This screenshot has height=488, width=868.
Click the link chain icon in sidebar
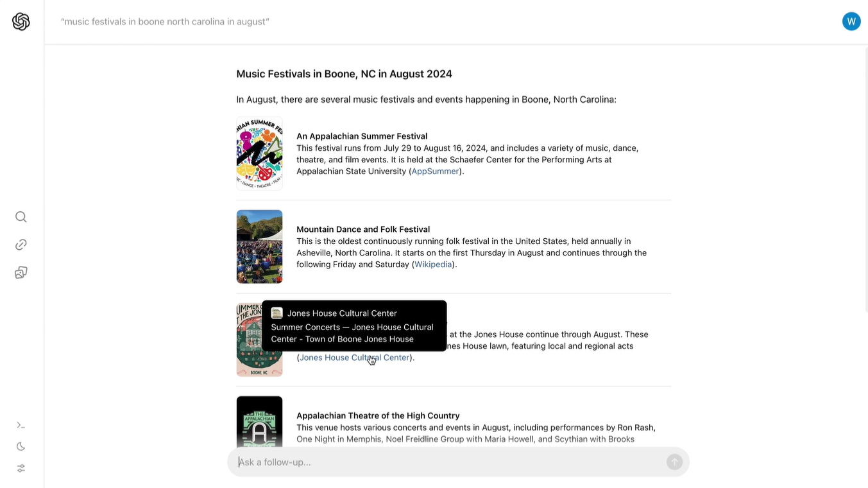(21, 245)
